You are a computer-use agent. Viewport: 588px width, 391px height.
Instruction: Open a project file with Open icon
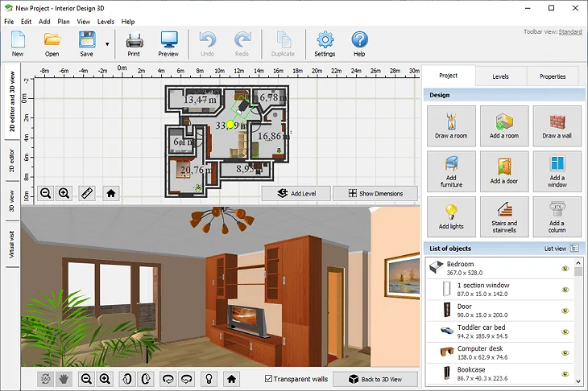click(52, 43)
